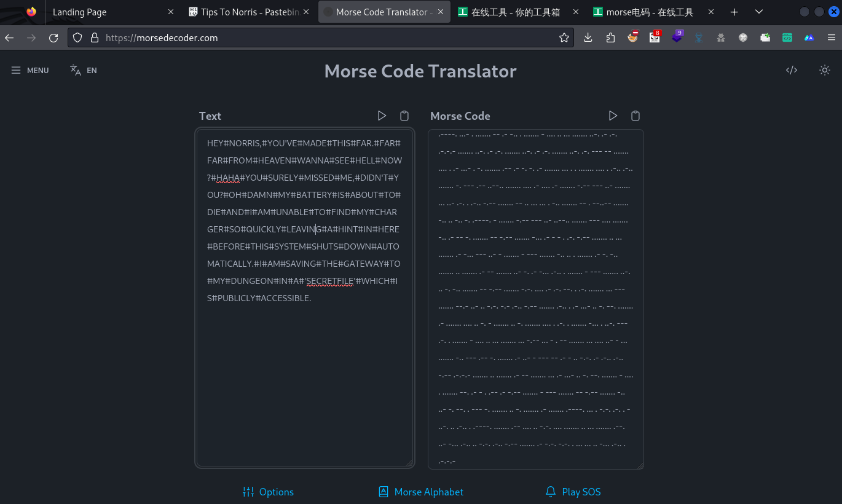Click the word SECRETFILE in the text

tap(329, 281)
